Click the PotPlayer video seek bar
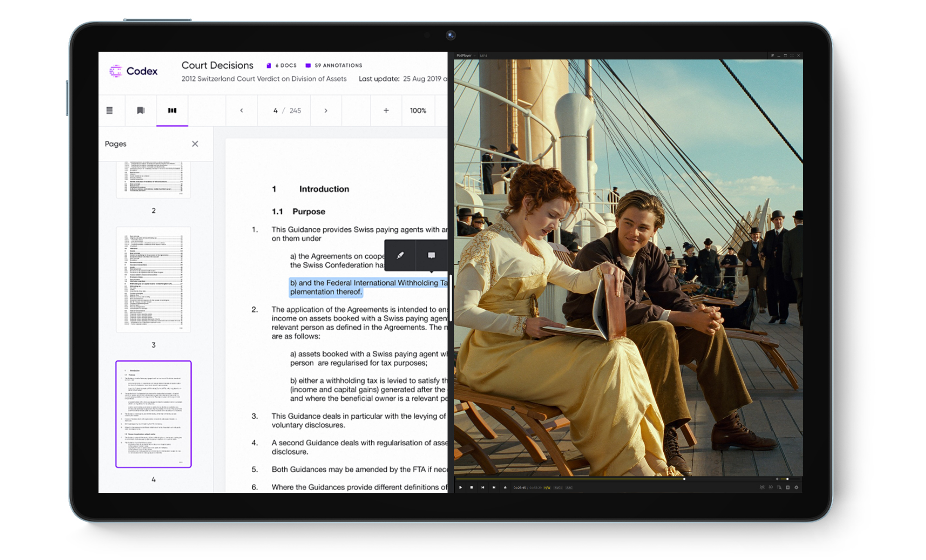This screenshot has width=926, height=560. click(613, 479)
